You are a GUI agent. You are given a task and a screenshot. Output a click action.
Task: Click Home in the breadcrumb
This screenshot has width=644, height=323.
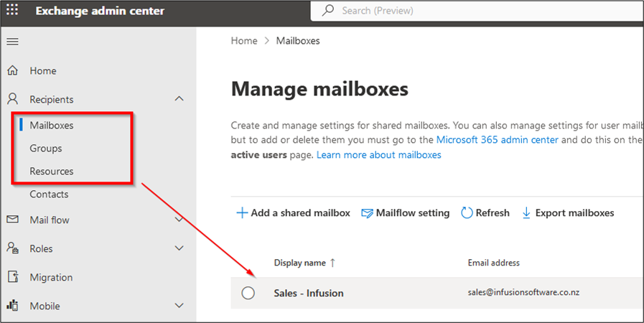pyautogui.click(x=244, y=41)
